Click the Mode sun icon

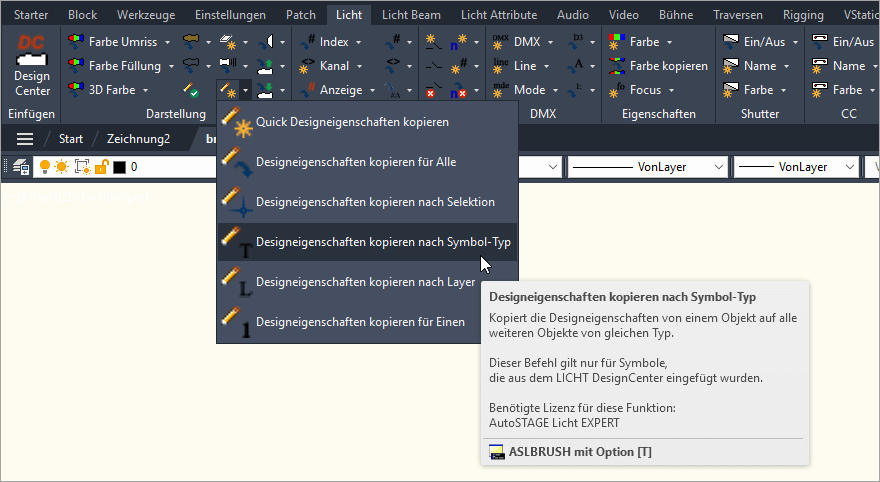[x=501, y=90]
